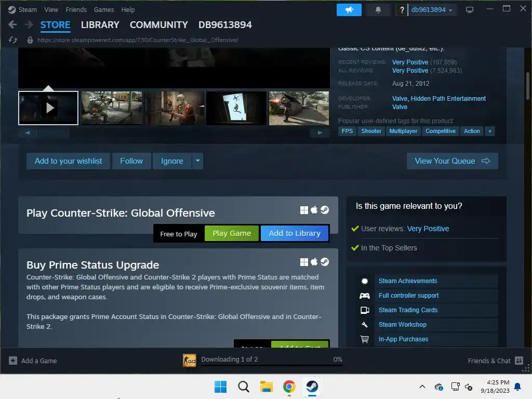The width and height of the screenshot is (532, 399).
Task: Click the Competitive tag
Action: click(441, 131)
